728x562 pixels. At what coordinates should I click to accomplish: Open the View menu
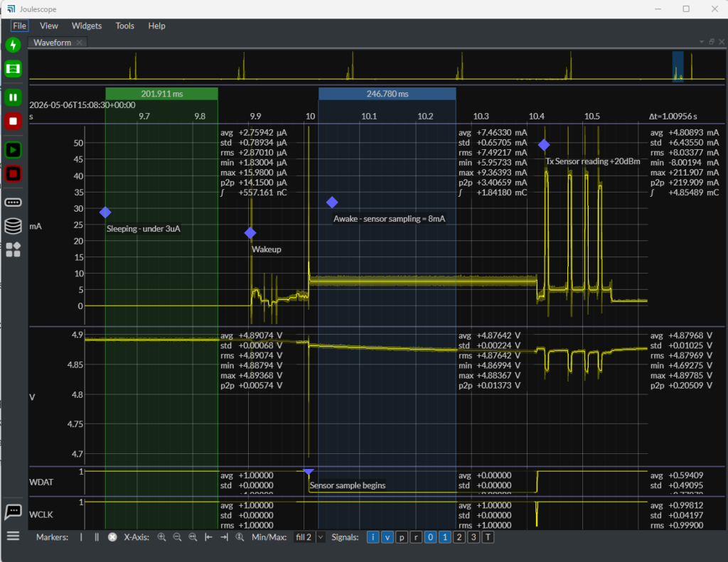[49, 26]
